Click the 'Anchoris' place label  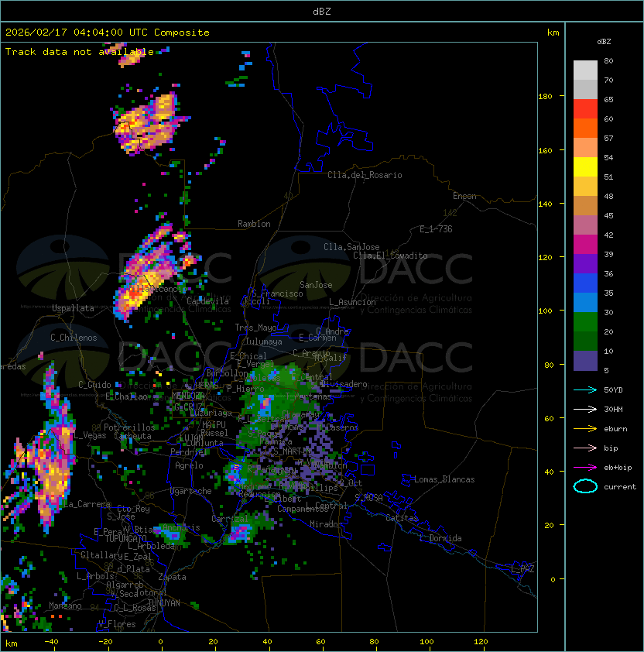tap(181, 527)
